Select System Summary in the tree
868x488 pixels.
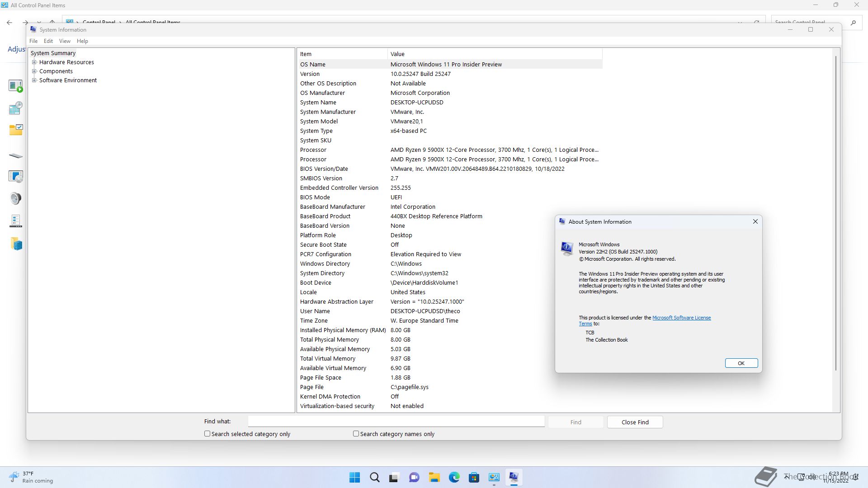click(53, 53)
